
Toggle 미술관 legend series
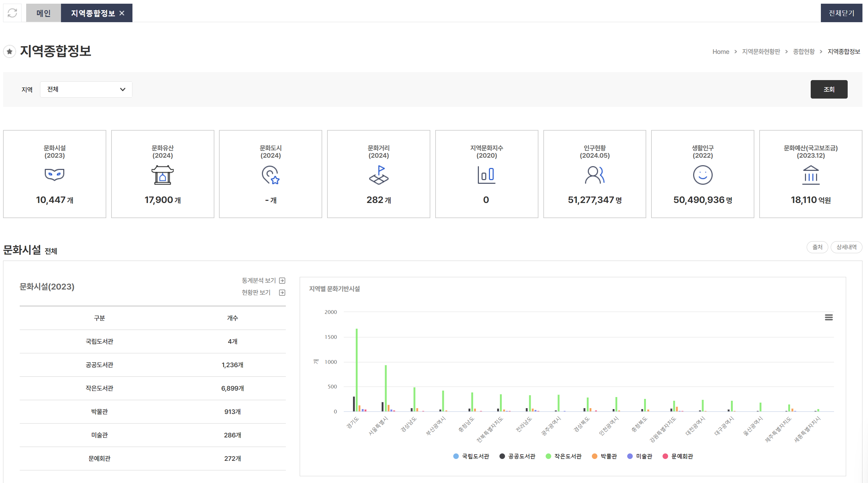[x=639, y=456]
